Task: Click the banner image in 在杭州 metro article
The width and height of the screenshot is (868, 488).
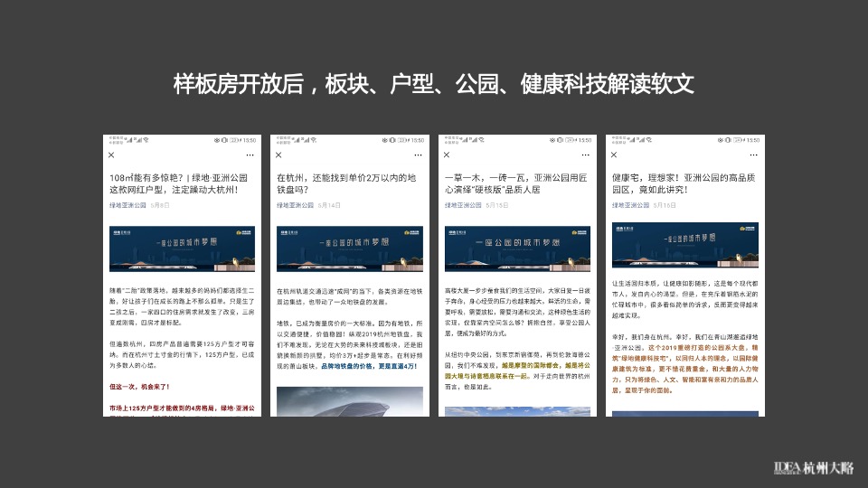Action: pyautogui.click(x=350, y=249)
